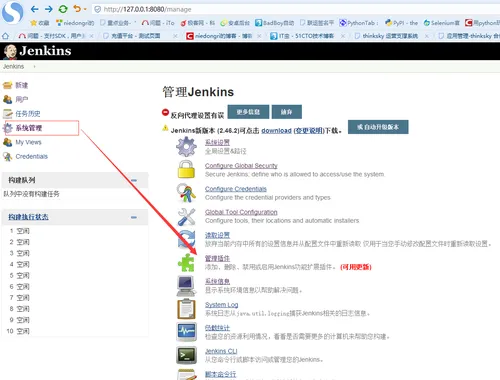Switch to the IT 51CTO browser tab
500x380 pixels.
click(302, 36)
